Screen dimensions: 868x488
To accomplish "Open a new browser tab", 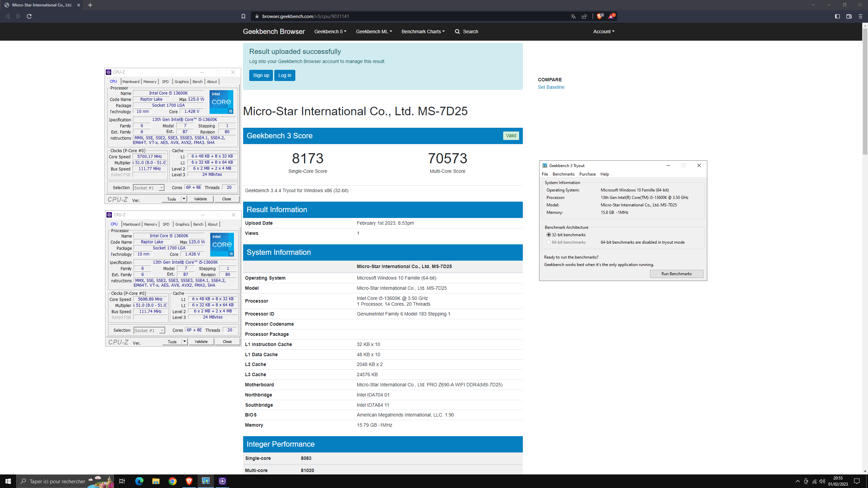I will click(90, 5).
